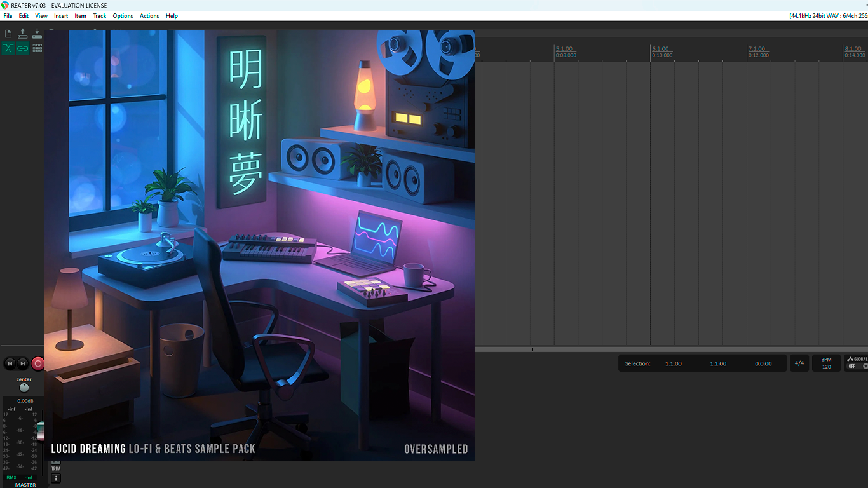Open the Options menu
This screenshot has width=868, height=488.
point(123,16)
